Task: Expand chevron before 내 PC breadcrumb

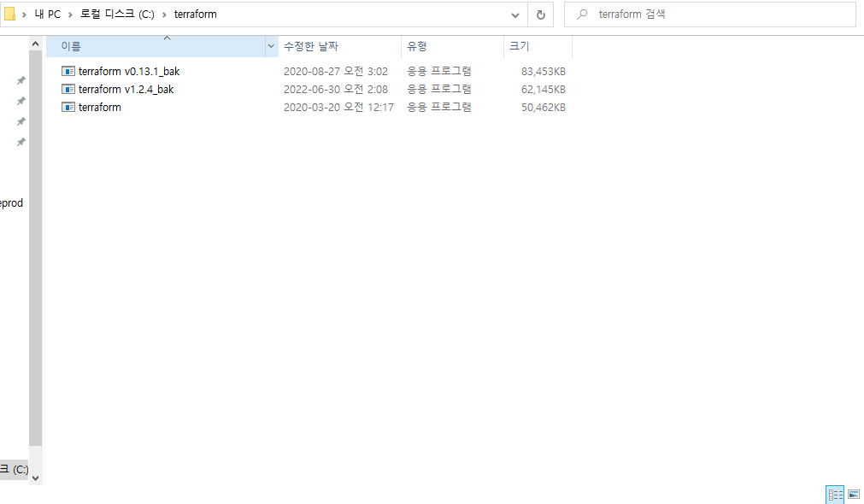Action: click(x=24, y=15)
